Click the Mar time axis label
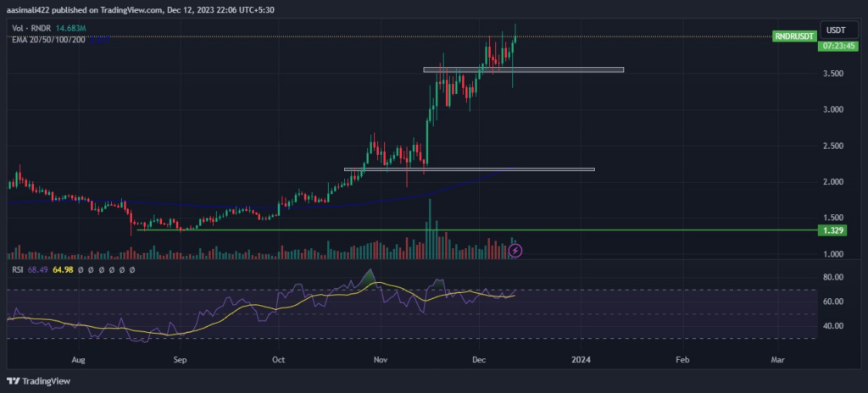This screenshot has width=868, height=393. coord(778,360)
